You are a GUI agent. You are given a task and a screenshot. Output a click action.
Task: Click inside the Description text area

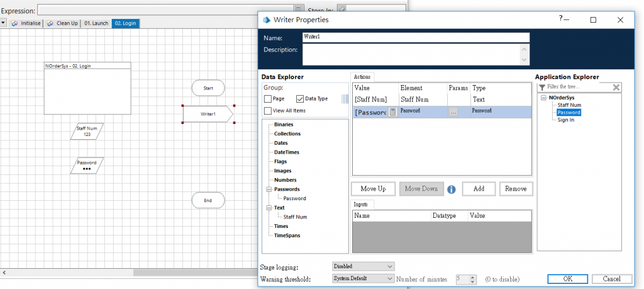[411, 55]
